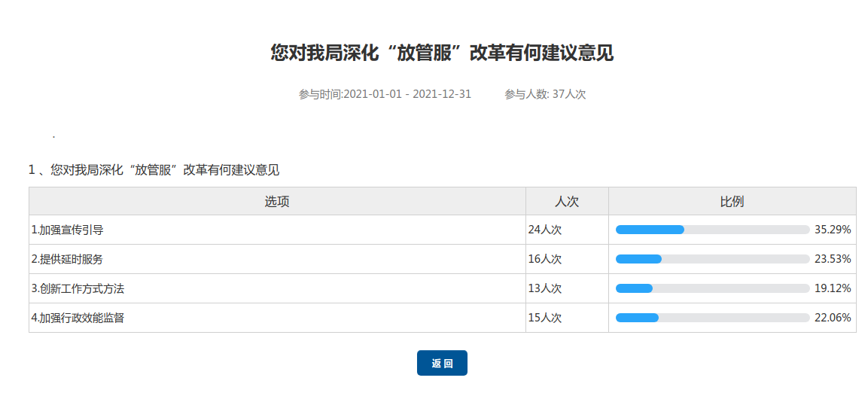Click the 13人次 count cell
868x393 pixels.
[x=545, y=288]
